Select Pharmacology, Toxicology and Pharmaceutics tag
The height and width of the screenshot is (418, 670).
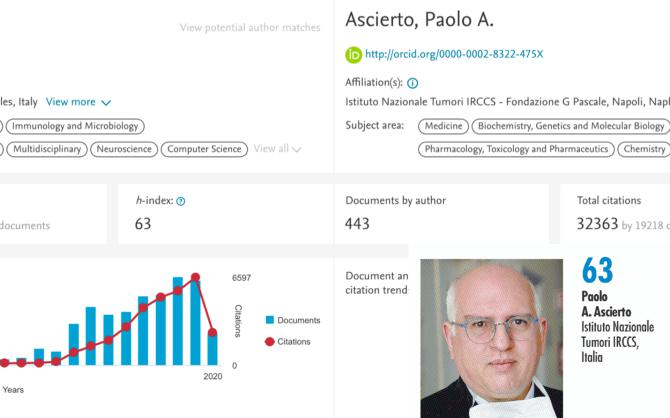[x=516, y=149]
